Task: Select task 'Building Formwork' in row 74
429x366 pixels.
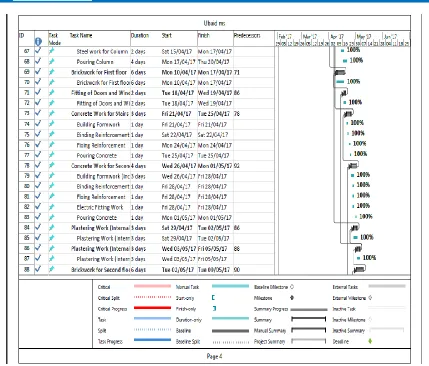Action: click(x=98, y=124)
